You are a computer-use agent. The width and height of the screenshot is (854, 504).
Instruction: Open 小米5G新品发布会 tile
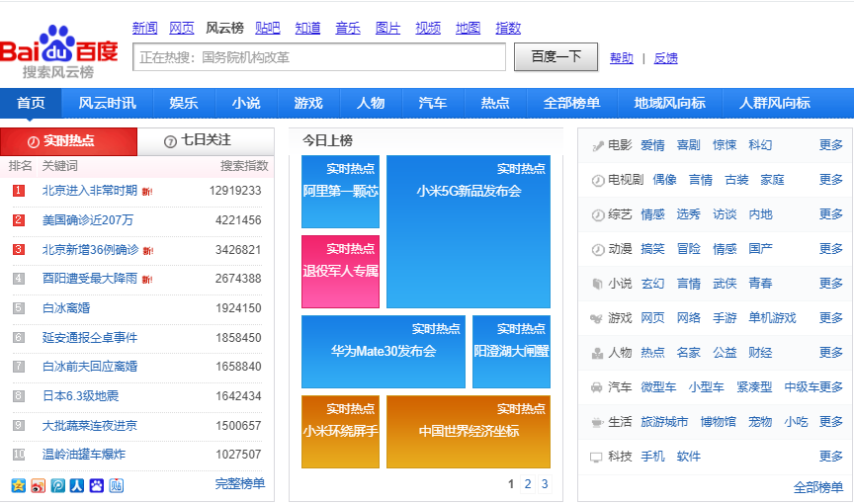[469, 232]
